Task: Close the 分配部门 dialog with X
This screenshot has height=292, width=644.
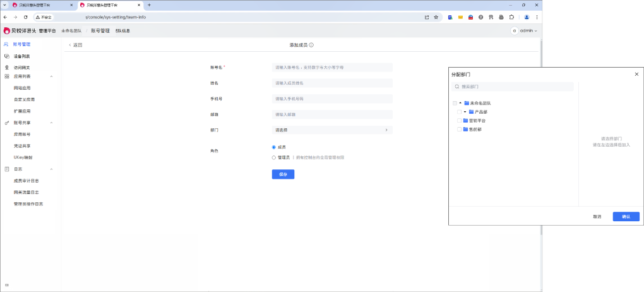Action: coord(636,75)
